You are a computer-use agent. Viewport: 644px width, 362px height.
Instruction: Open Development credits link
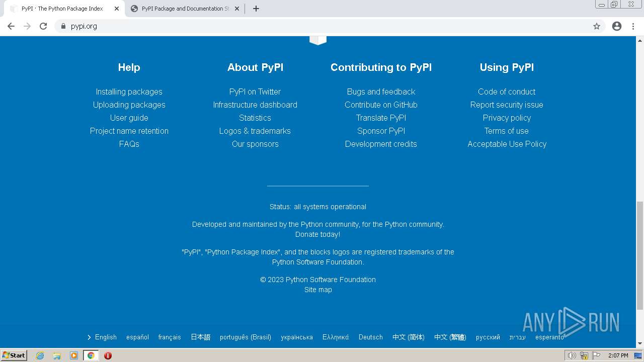pyautogui.click(x=381, y=144)
